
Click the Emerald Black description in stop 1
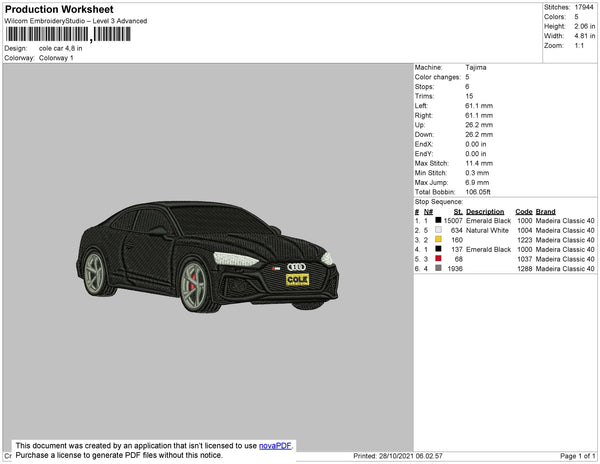click(x=488, y=221)
